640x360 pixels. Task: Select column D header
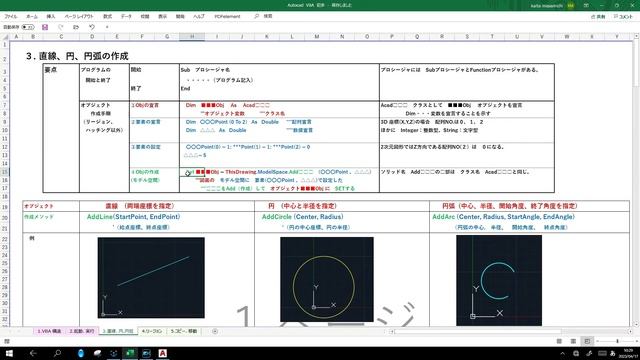[92, 37]
